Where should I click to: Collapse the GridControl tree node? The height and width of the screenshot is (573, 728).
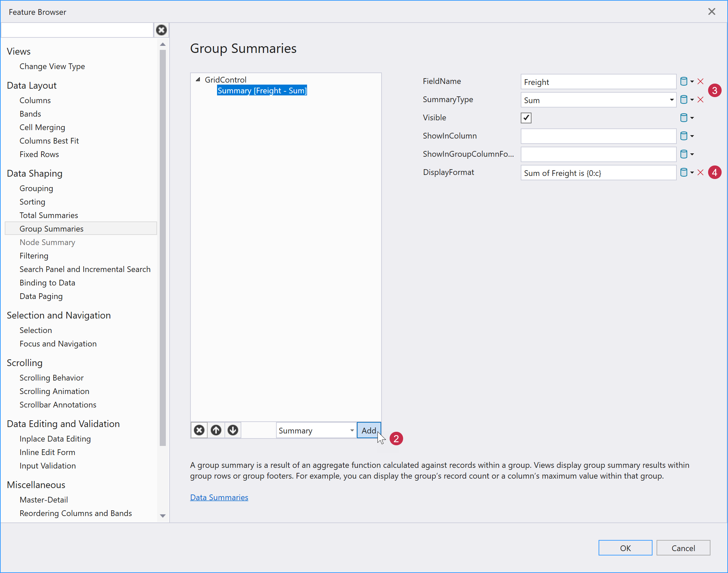coord(198,80)
